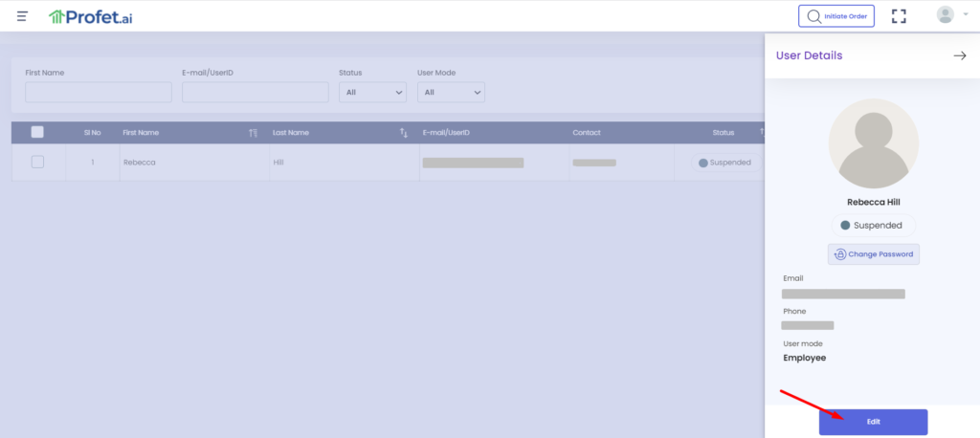The width and height of the screenshot is (980, 438).
Task: Click Suspended status pill in User Details
Action: pos(873,226)
